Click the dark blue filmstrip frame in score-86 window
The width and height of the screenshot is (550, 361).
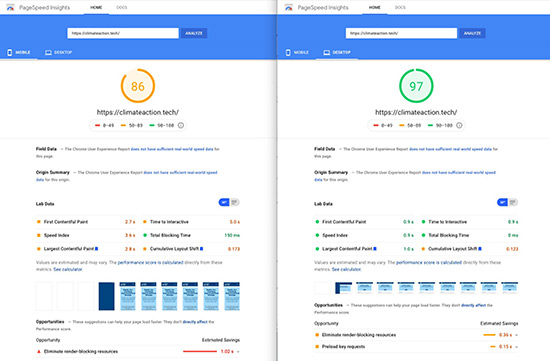106,296
